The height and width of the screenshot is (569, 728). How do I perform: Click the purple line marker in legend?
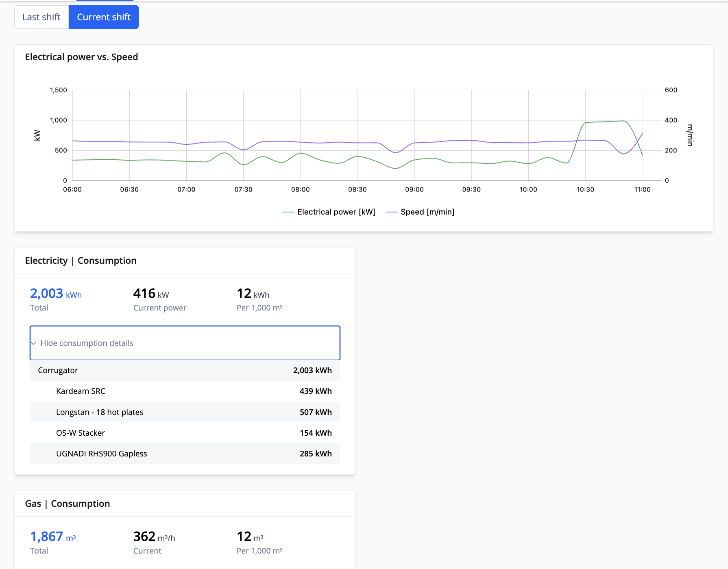[x=391, y=212]
